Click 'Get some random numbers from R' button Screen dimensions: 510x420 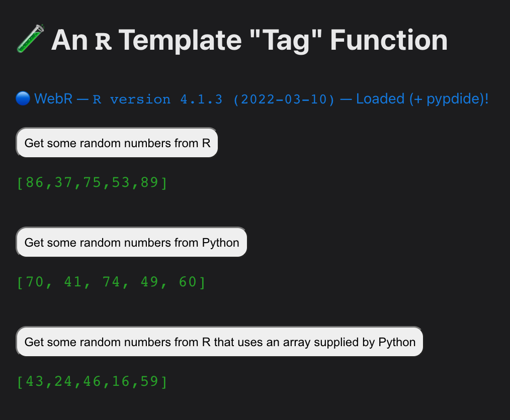click(x=117, y=143)
